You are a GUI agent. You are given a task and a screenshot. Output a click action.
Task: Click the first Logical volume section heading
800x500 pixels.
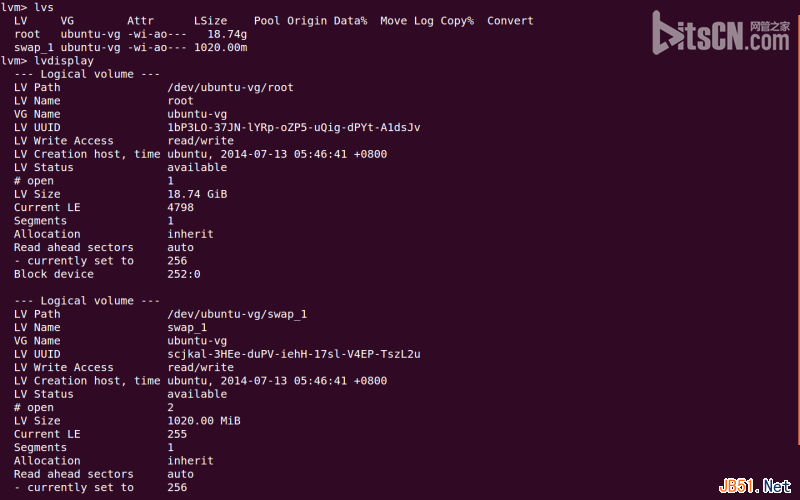click(87, 74)
